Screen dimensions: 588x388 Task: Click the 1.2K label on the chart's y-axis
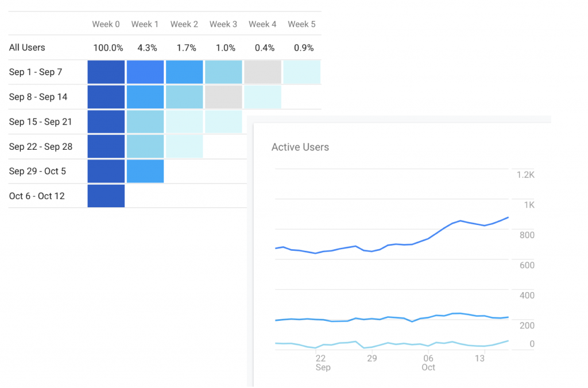[x=525, y=175]
